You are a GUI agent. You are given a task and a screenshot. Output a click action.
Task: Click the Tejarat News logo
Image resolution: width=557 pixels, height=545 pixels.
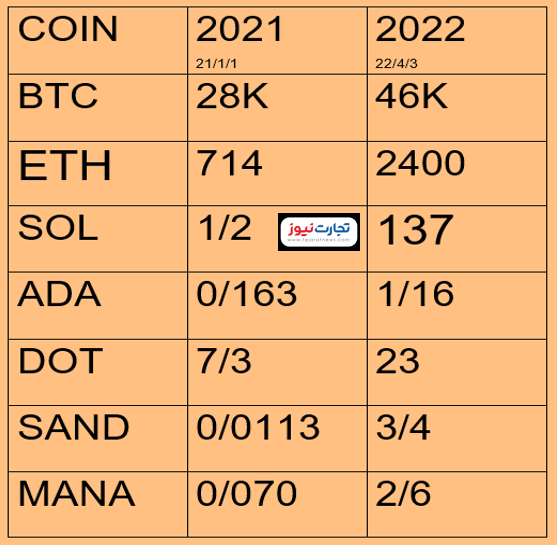click(319, 232)
